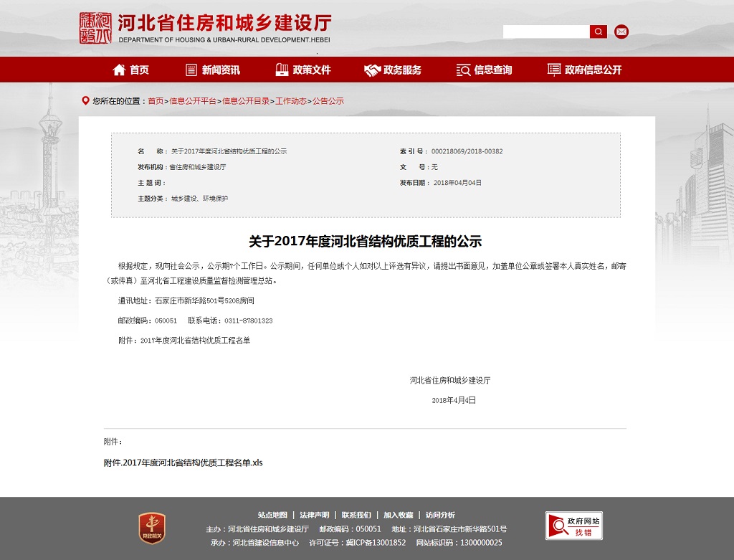Go to 政务服务 government services menu

tap(393, 70)
